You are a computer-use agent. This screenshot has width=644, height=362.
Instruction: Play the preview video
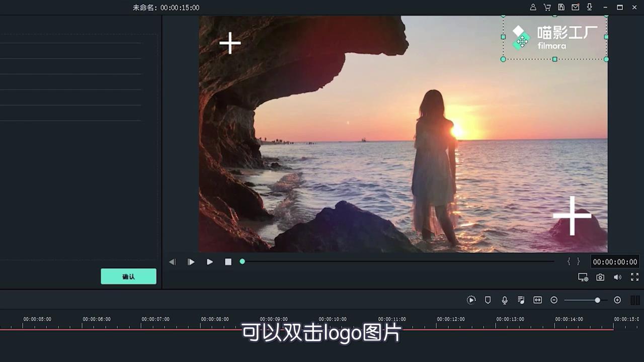coord(209,262)
